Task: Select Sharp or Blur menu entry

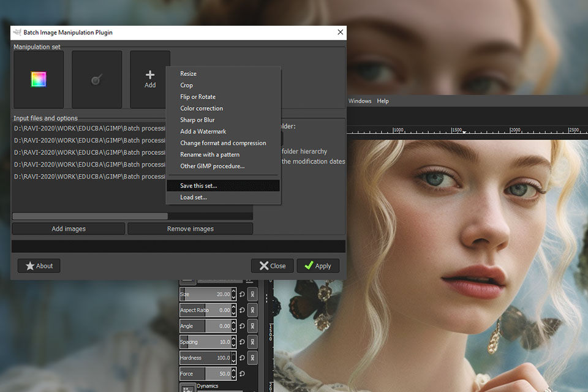Action: [x=223, y=120]
